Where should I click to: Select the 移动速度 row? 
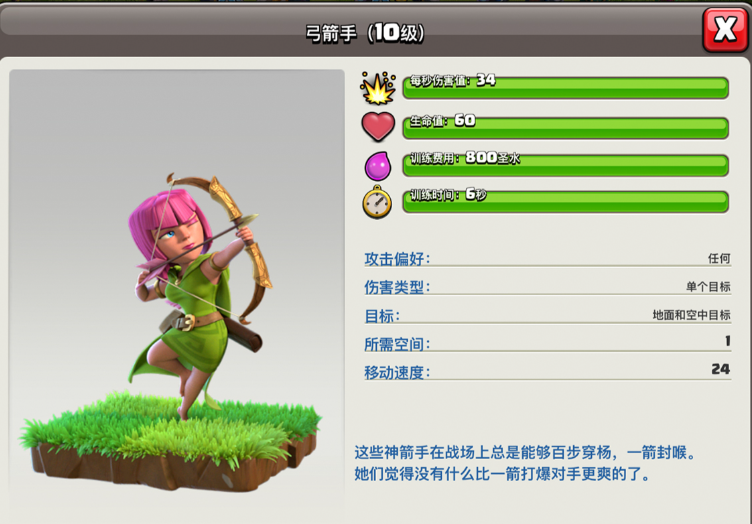(548, 371)
